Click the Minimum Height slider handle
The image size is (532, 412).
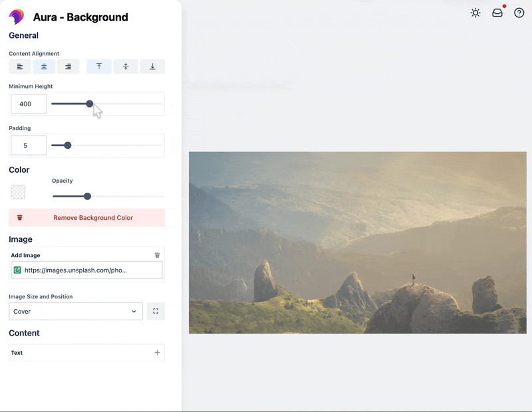tap(90, 104)
